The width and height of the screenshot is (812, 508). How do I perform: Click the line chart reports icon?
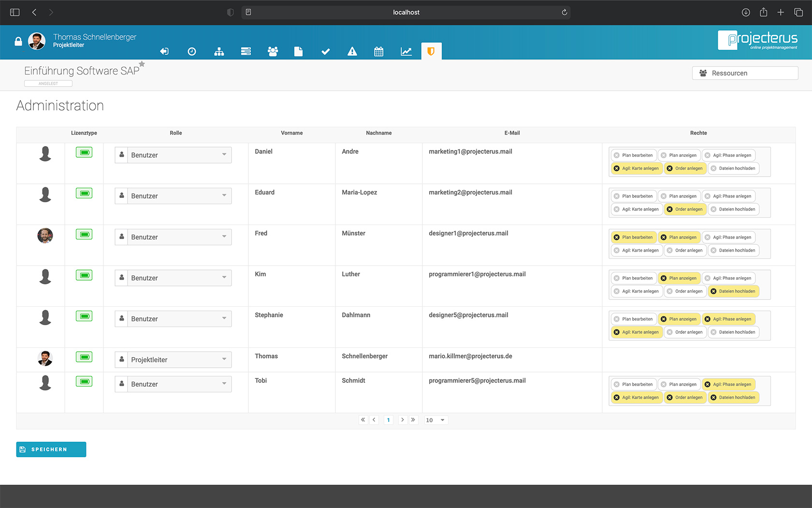pyautogui.click(x=406, y=51)
